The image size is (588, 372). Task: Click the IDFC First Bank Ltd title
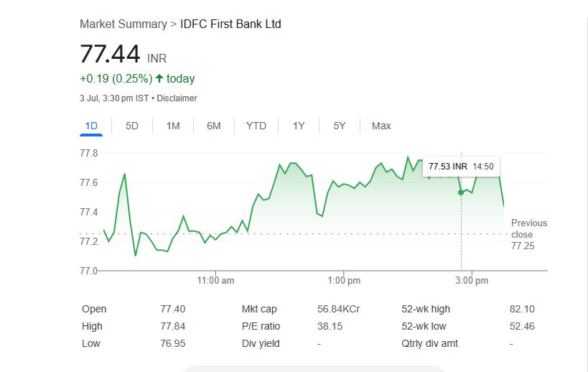pyautogui.click(x=230, y=24)
